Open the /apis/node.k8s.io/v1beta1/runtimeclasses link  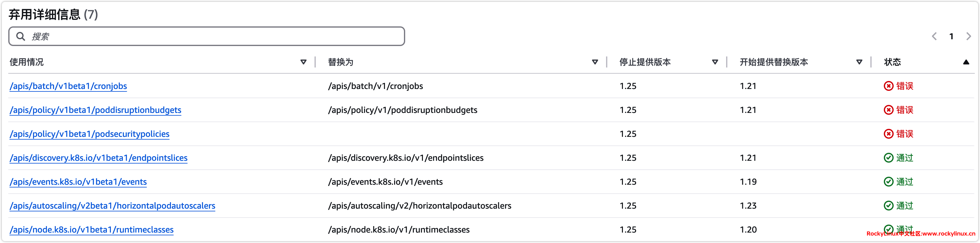pos(91,230)
